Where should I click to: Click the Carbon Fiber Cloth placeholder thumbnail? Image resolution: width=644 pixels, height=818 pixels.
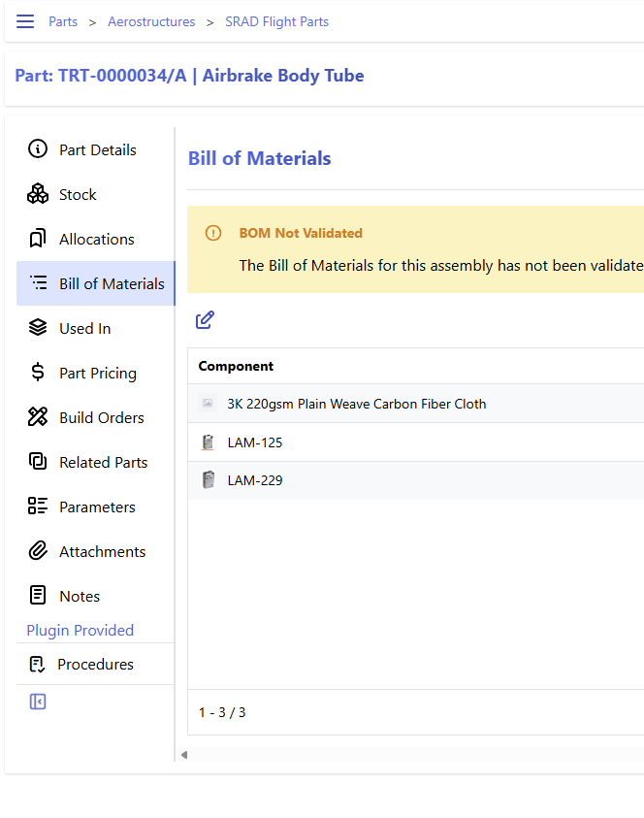pyautogui.click(x=208, y=403)
